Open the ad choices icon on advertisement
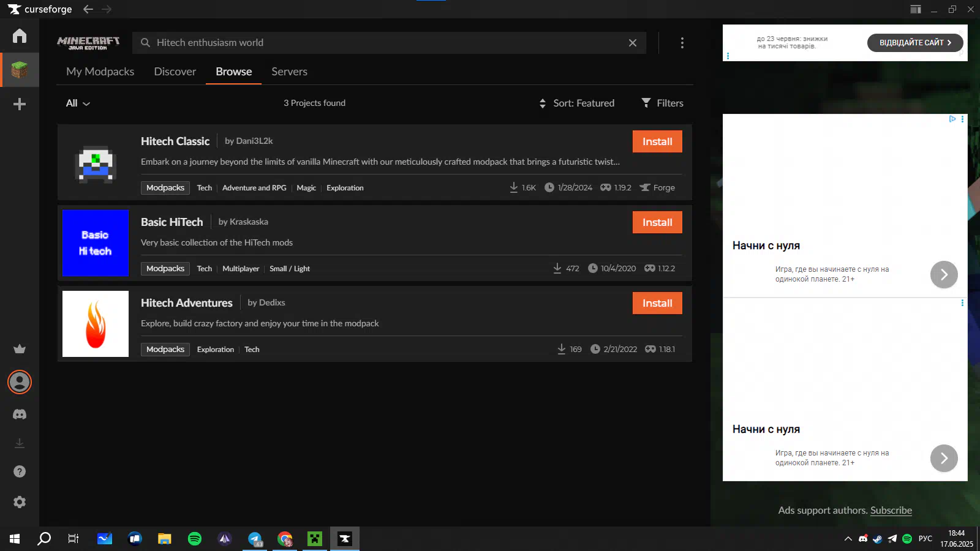Viewport: 980px width, 551px height. pos(952,119)
